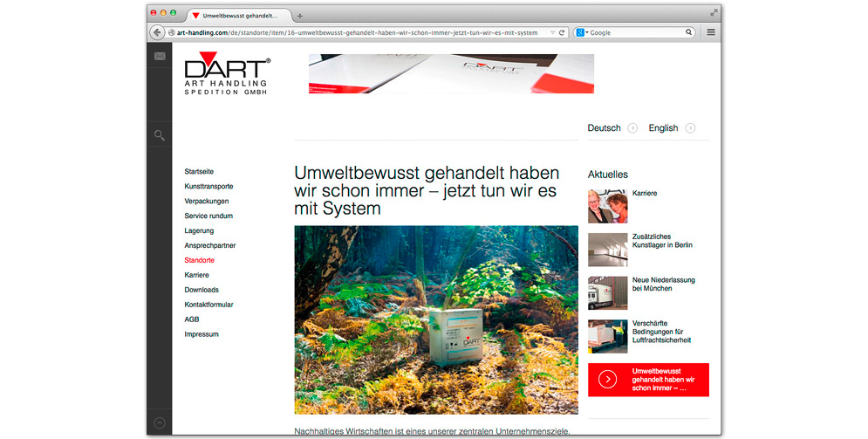Click the envelope icon in dark sidebar
Viewport: 868px width, 439px height.
[x=160, y=56]
